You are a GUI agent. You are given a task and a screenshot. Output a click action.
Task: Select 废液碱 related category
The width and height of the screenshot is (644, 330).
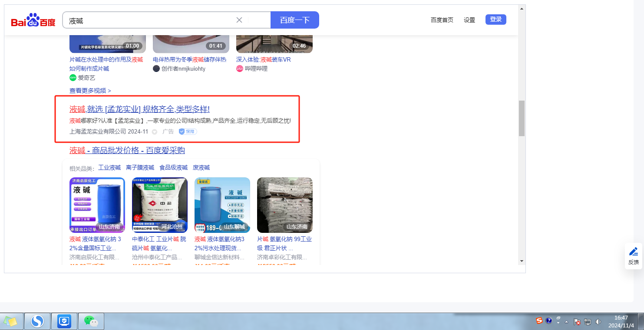click(201, 168)
